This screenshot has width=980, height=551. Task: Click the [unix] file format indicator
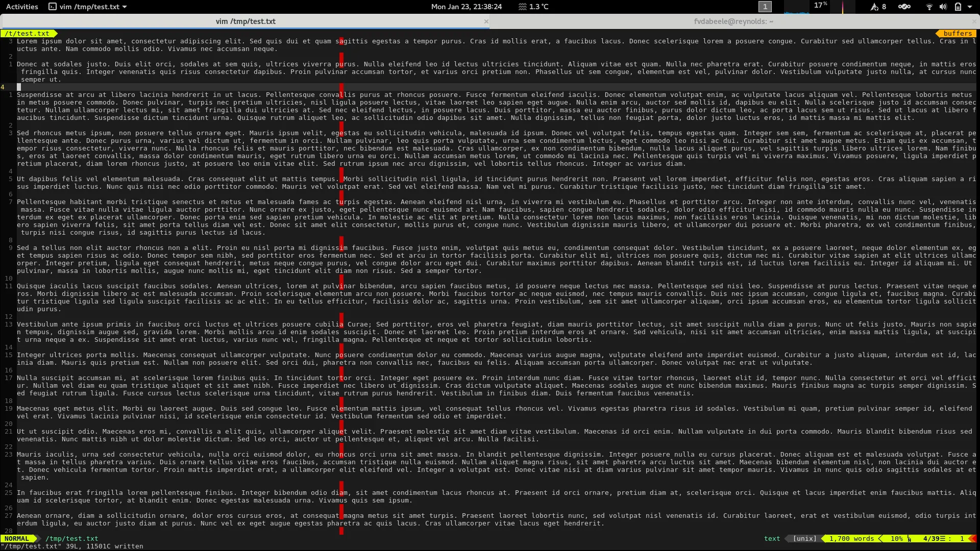tap(804, 538)
